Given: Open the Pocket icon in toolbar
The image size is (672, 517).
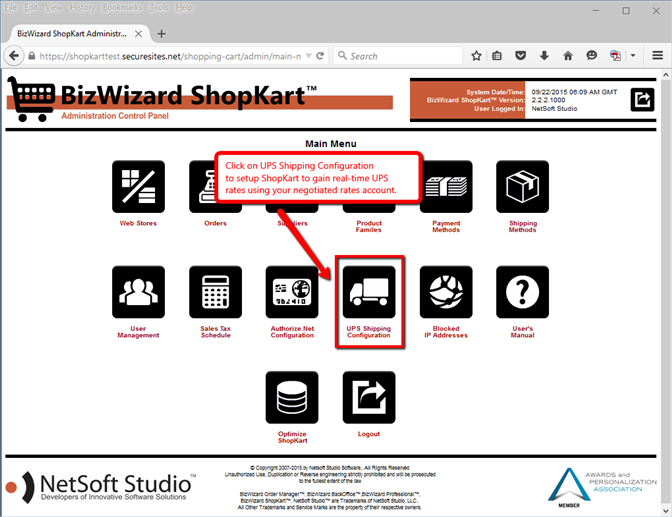Looking at the screenshot, I should [x=520, y=56].
